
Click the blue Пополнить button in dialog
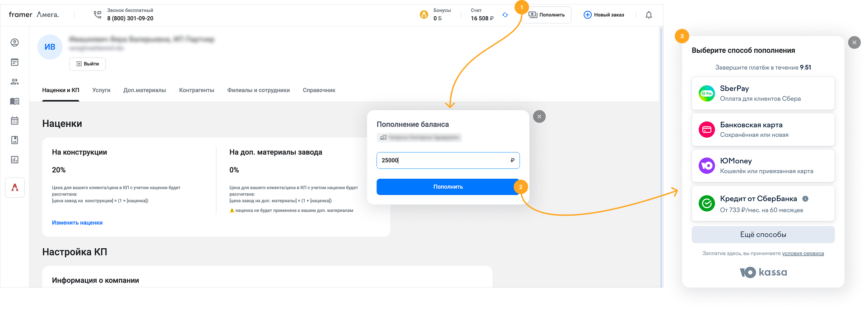coord(447,187)
